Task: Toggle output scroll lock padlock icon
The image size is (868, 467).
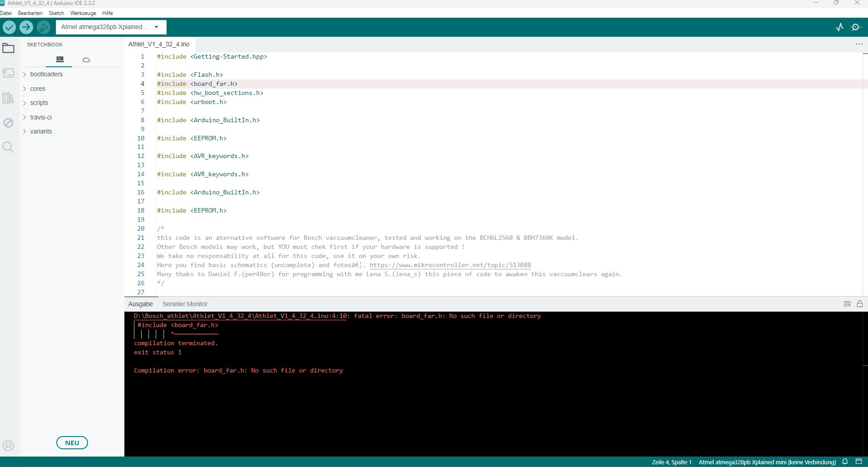Action: pyautogui.click(x=859, y=304)
